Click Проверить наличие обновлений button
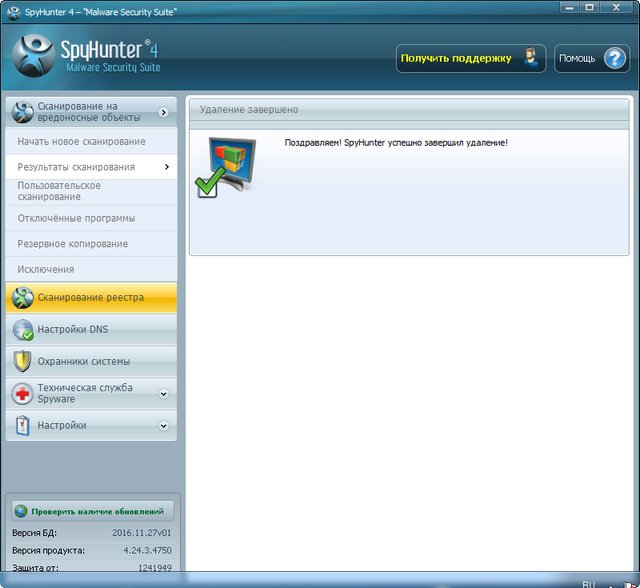The height and width of the screenshot is (588, 640). pos(92,511)
